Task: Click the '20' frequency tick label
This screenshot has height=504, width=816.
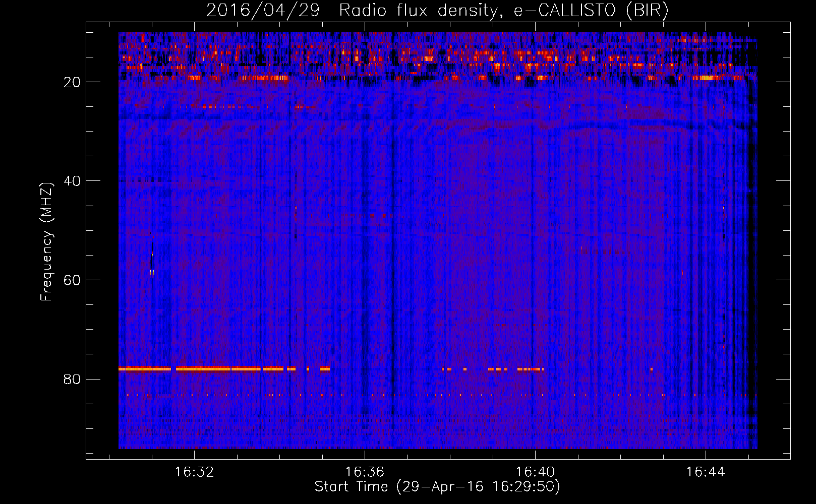Action: tap(72, 82)
